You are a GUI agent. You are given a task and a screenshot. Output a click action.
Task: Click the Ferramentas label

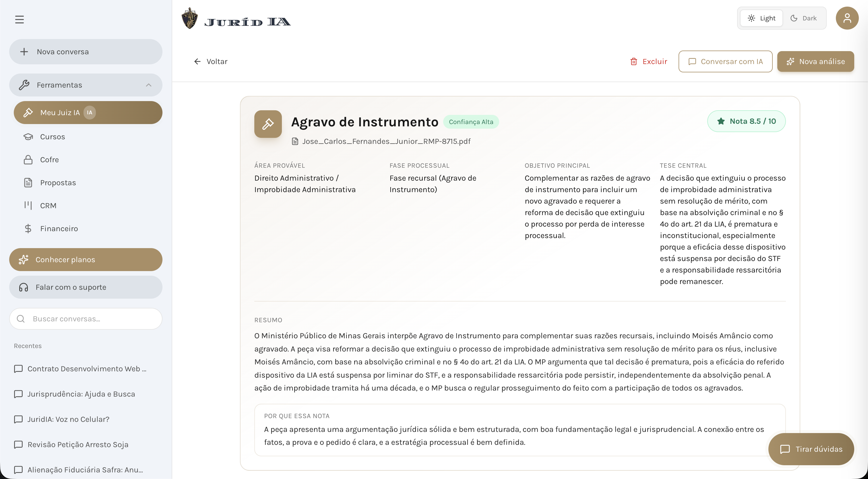(59, 85)
